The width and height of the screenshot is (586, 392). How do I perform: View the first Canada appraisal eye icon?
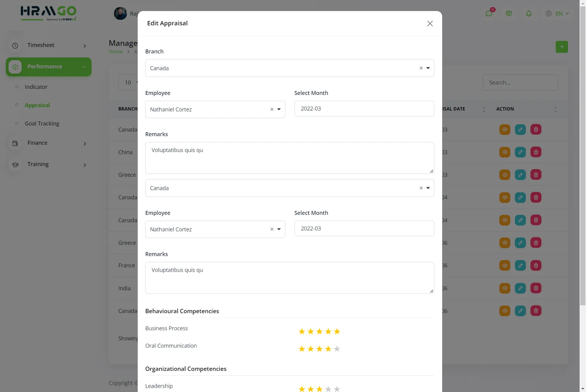505,129
